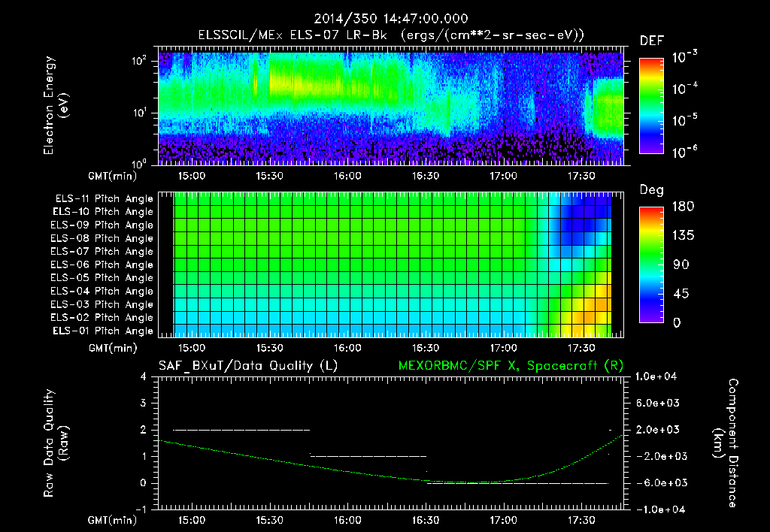Image resolution: width=770 pixels, height=532 pixels.
Task: Click the 10^2 tick on the energy axis
Action: [x=139, y=61]
